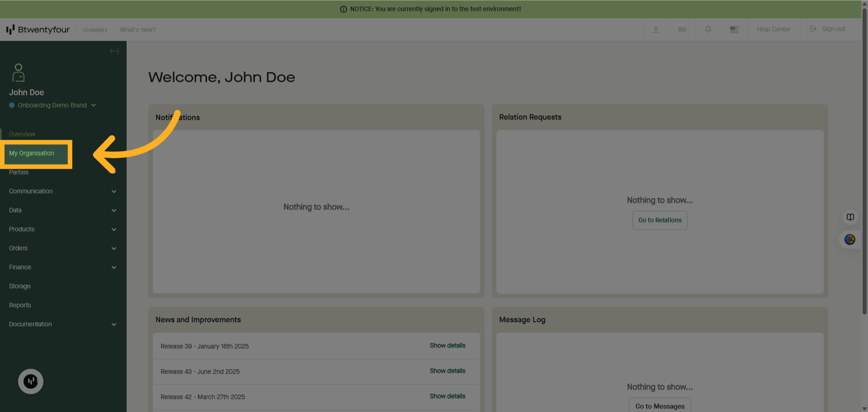Click the Btwentyfour logo
The image size is (868, 412).
(38, 30)
